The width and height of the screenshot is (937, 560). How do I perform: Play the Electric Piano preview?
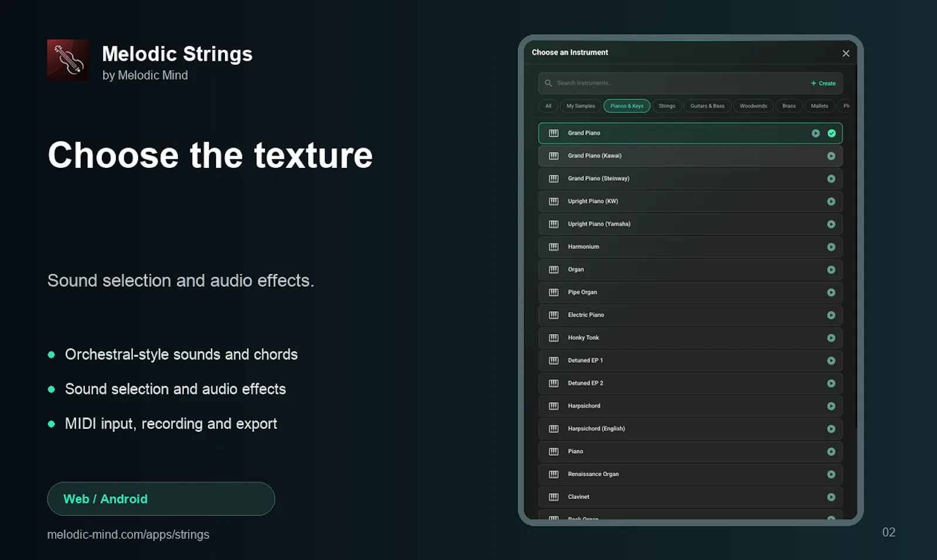pyautogui.click(x=831, y=315)
